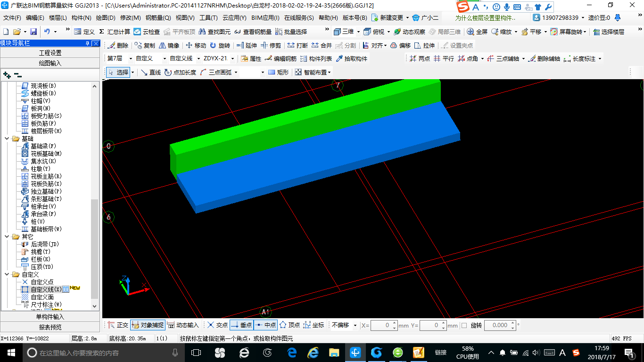Open the 钢筋量(Q) menu
The image size is (644, 362).
coord(158,17)
